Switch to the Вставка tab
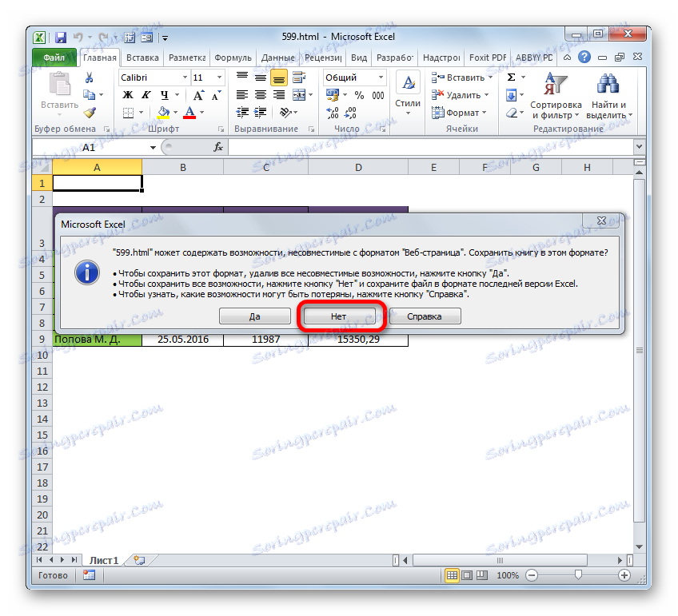The width and height of the screenshot is (678, 616). point(142,58)
